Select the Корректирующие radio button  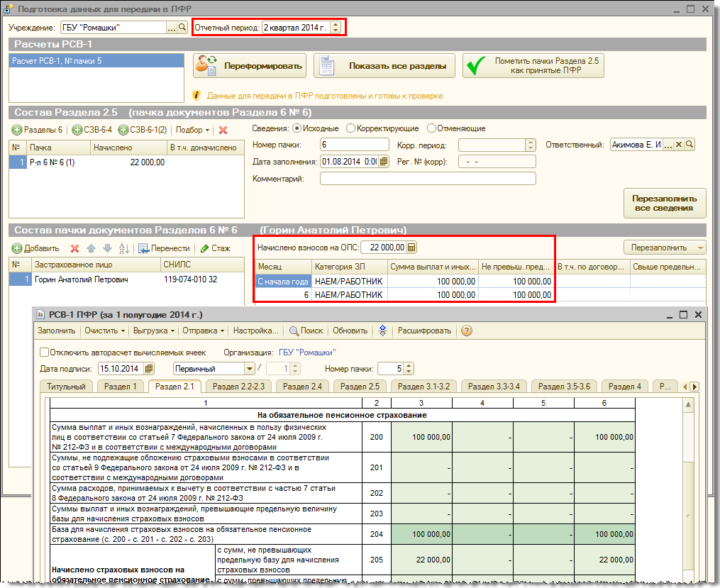pyautogui.click(x=350, y=128)
